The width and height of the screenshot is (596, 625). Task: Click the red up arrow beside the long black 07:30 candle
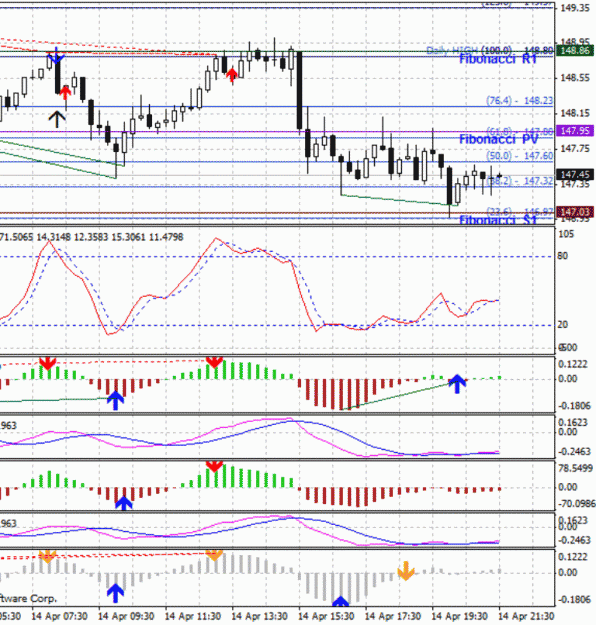[65, 92]
